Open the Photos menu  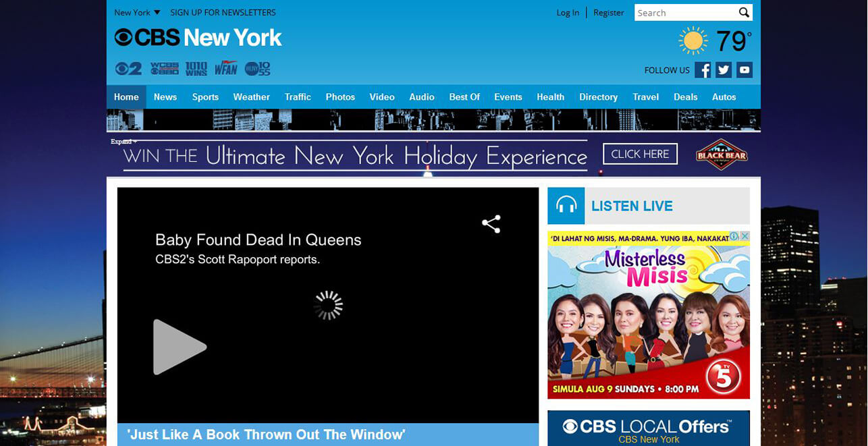(340, 97)
